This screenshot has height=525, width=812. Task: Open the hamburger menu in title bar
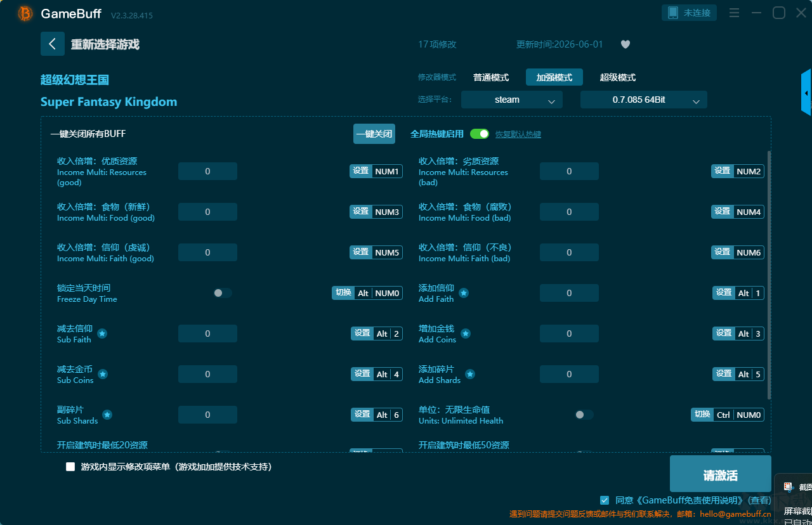[x=735, y=13]
